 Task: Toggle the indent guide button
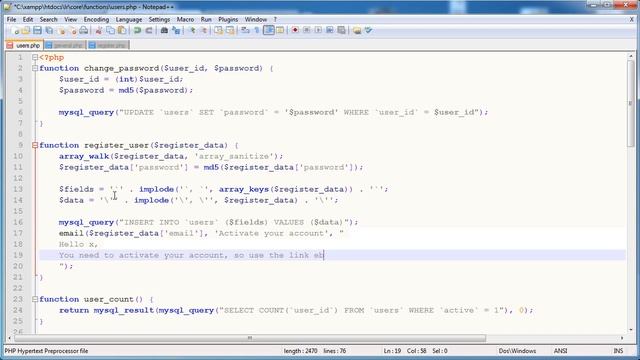tap(269, 31)
